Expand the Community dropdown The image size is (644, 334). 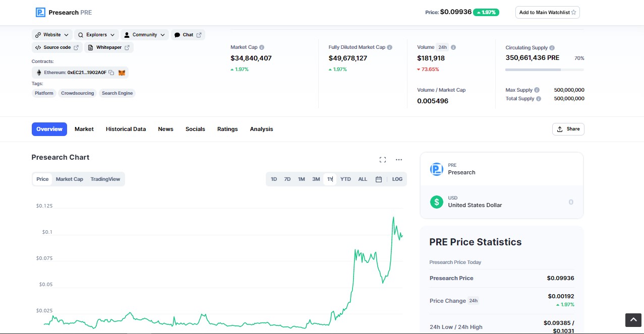tap(145, 35)
